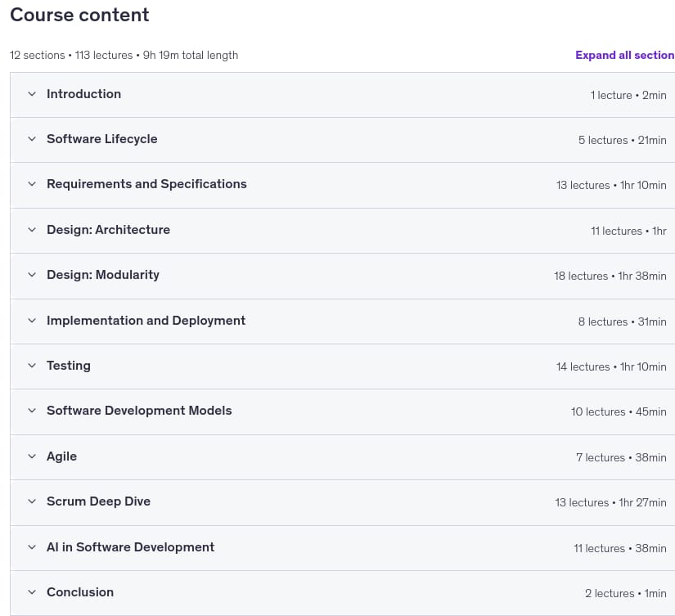Expand Implementation and Deployment chevron
The width and height of the screenshot is (675, 616).
pyautogui.click(x=32, y=320)
